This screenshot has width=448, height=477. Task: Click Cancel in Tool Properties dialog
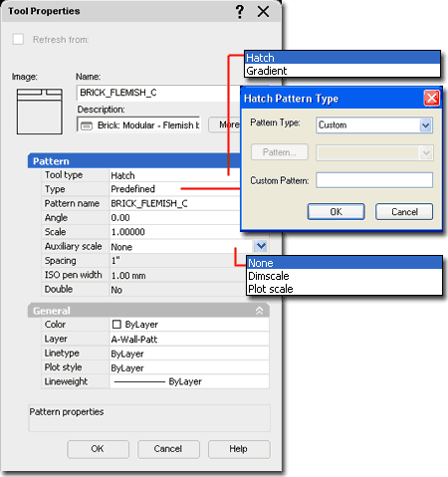[168, 449]
